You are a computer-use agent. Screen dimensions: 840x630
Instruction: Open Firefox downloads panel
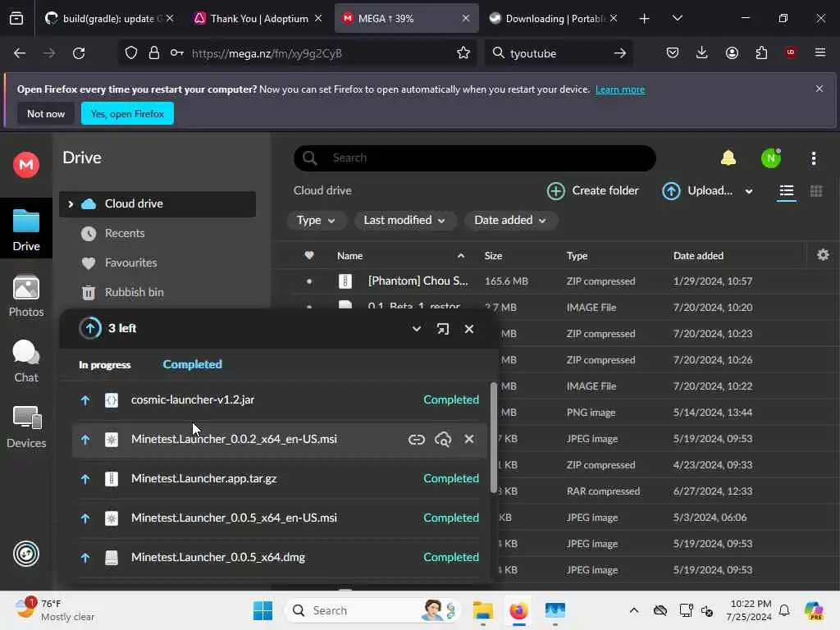pyautogui.click(x=702, y=52)
